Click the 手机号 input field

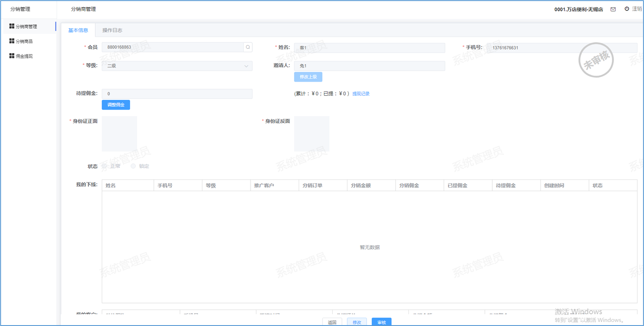click(x=562, y=48)
